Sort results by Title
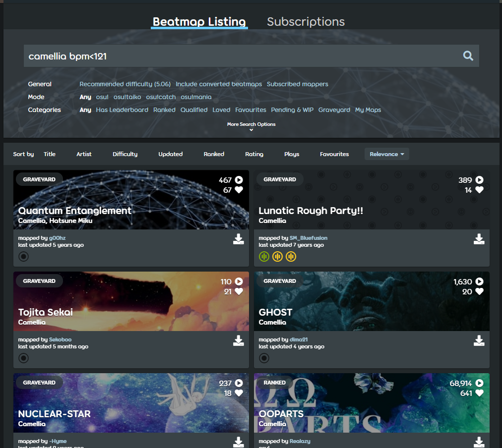This screenshot has height=448, width=502. click(50, 154)
